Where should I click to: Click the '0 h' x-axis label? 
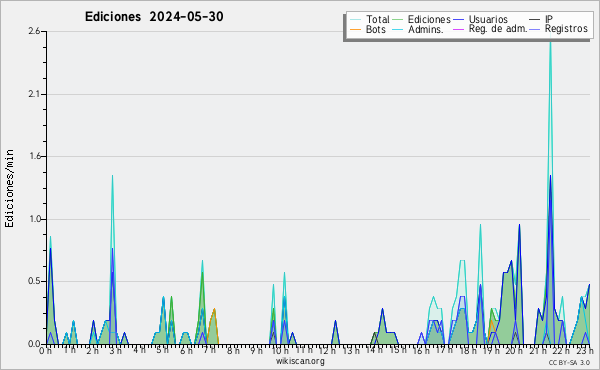click(45, 350)
